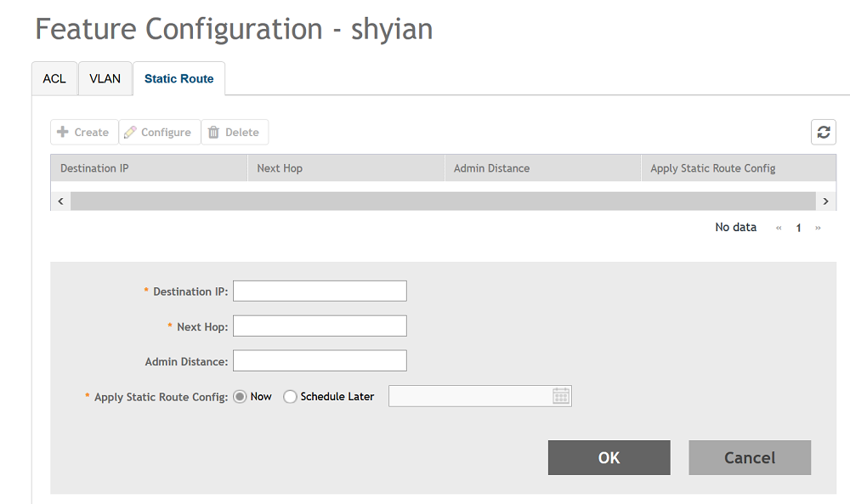Viewport: 850px width, 504px height.
Task: Switch to the ACL tab
Action: pos(54,79)
